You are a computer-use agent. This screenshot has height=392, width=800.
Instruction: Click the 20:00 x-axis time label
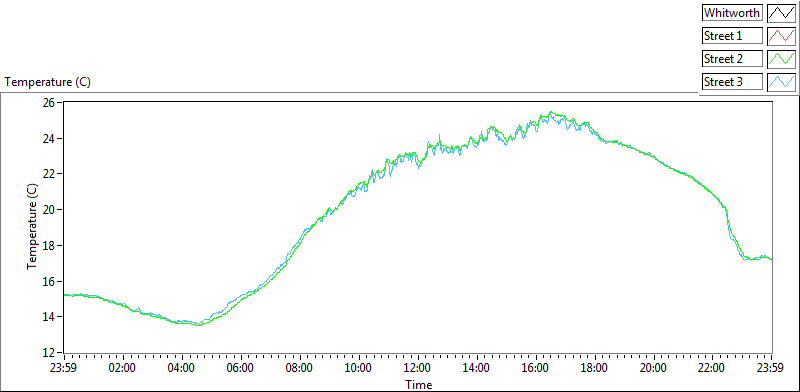(654, 369)
